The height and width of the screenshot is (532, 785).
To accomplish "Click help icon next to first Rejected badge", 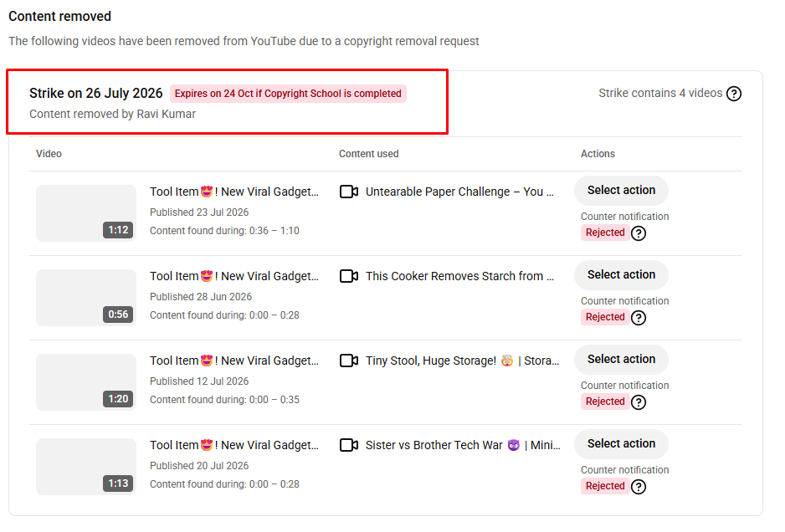I will pos(639,233).
